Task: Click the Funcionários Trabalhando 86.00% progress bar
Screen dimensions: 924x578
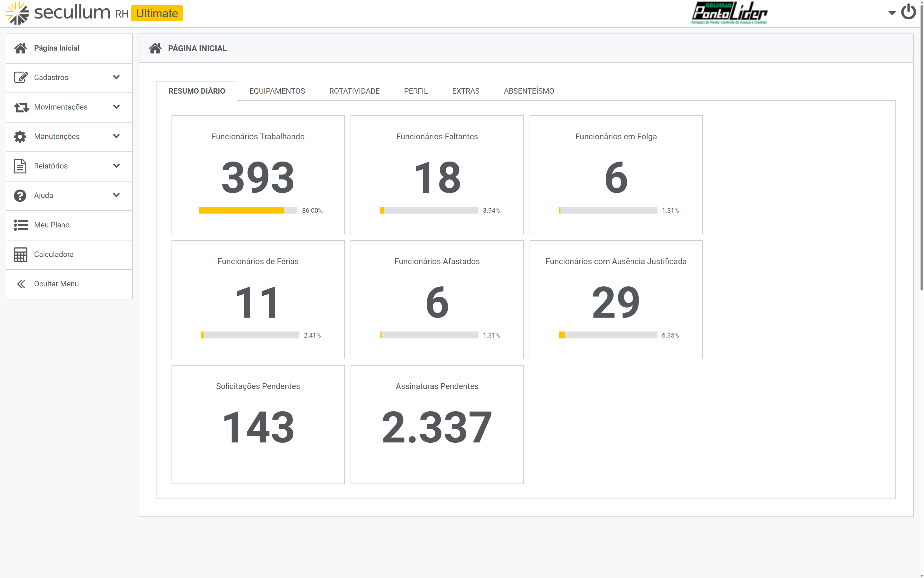Action: 248,210
